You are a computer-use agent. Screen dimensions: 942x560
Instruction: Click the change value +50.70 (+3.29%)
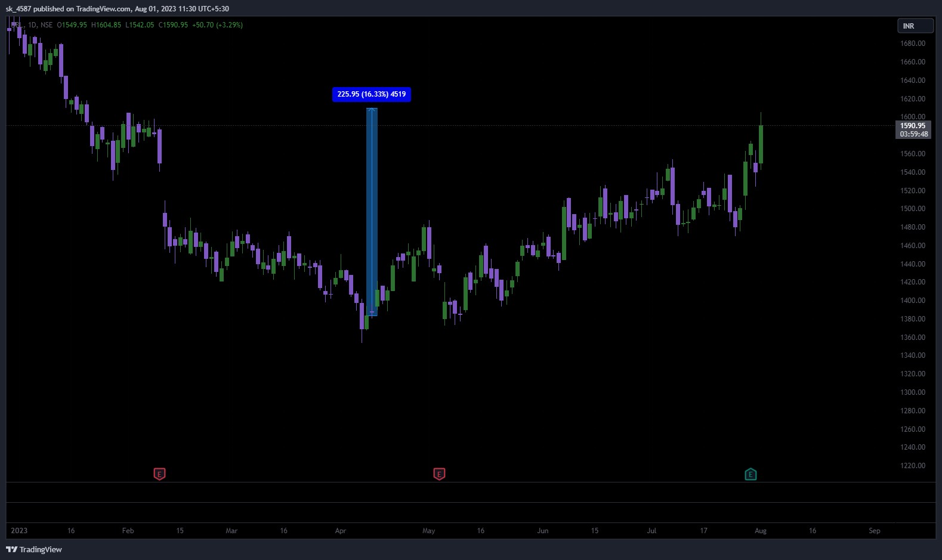(217, 25)
